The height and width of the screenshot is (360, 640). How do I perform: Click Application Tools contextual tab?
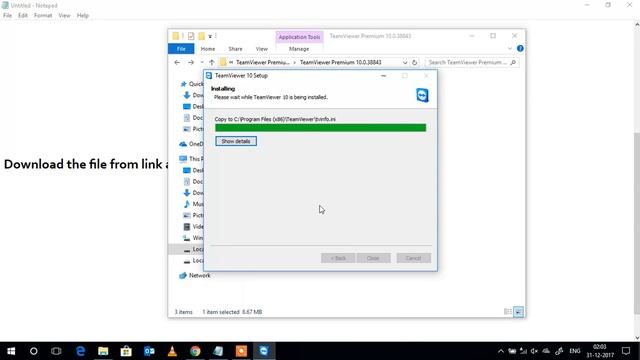pyautogui.click(x=299, y=37)
